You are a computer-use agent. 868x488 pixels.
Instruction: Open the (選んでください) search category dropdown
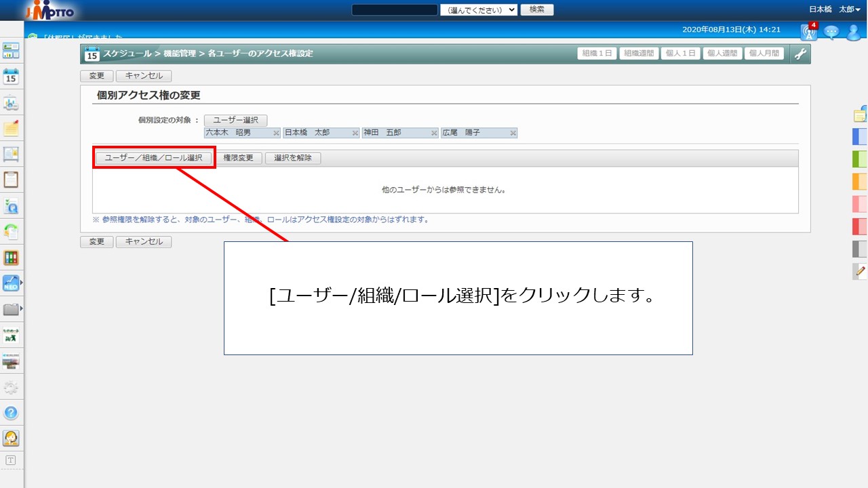point(479,10)
